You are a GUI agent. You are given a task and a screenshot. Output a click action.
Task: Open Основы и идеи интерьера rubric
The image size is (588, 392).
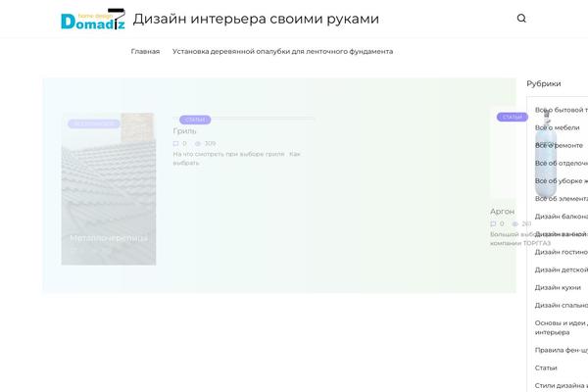click(x=561, y=327)
